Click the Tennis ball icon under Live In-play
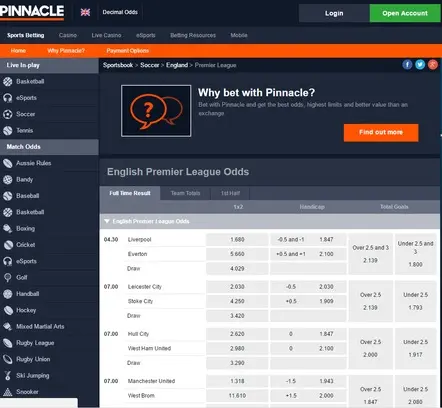442x408 pixels. pos(8,131)
